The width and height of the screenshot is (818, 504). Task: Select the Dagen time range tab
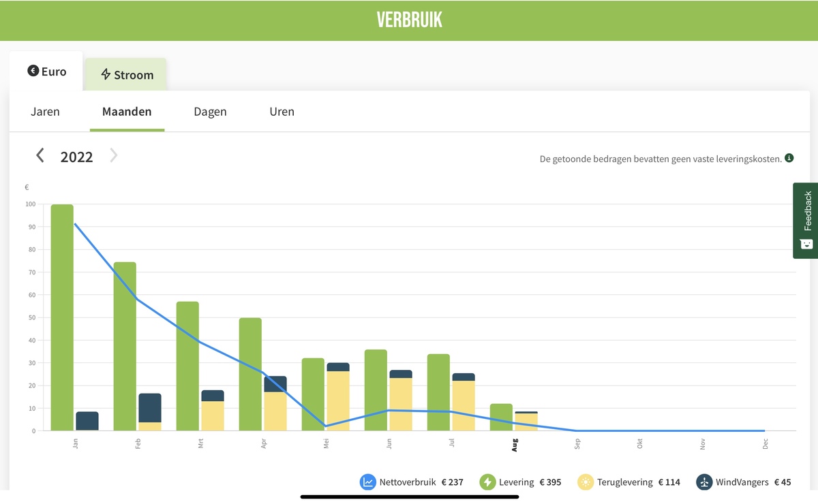pos(210,112)
